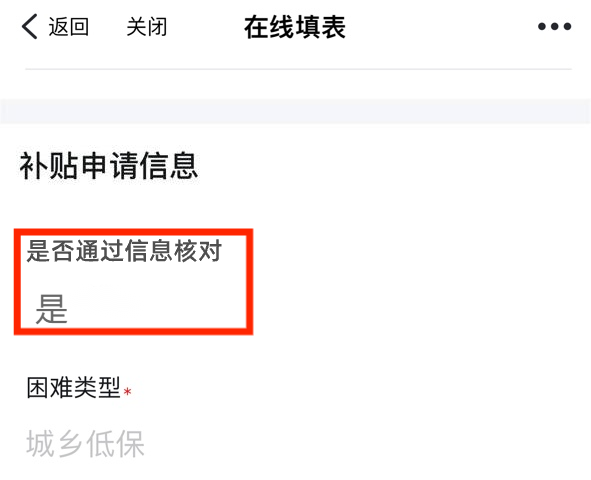
Task: Click the red highlight box's top border
Action: click(x=133, y=232)
